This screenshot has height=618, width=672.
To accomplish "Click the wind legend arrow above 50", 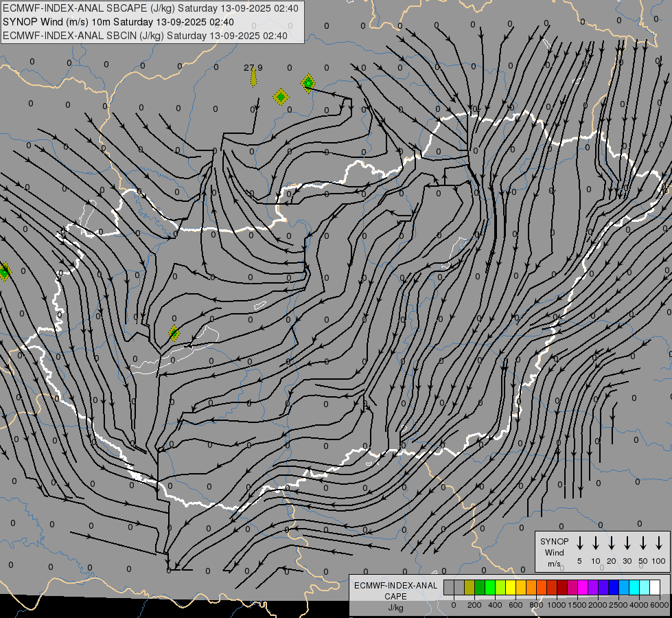I will click(643, 543).
